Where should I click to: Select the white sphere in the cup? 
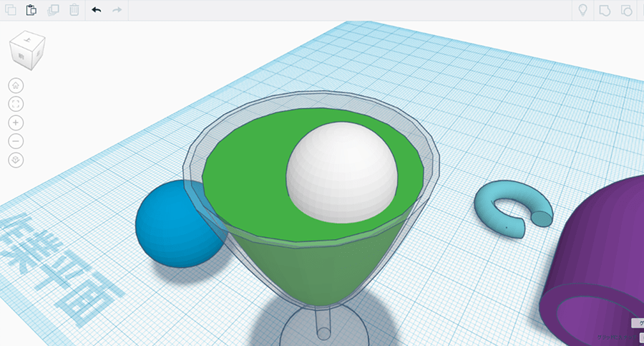coord(341,172)
